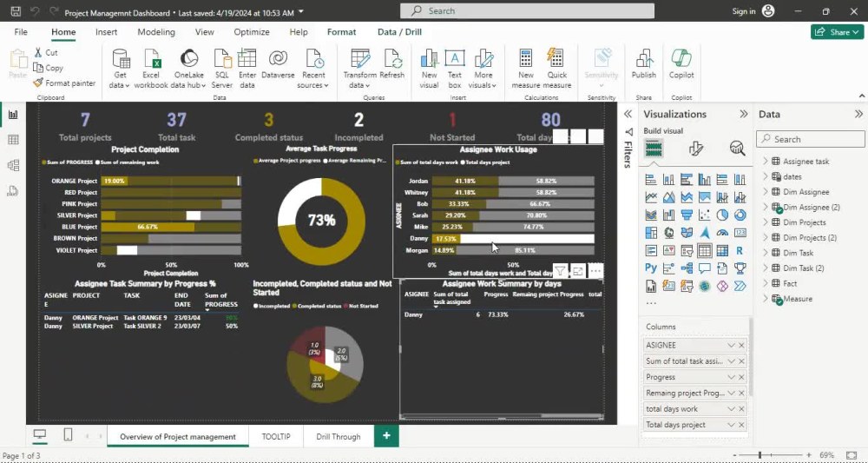The width and height of the screenshot is (868, 463).
Task: Collapse the Data pane
Action: 858,114
